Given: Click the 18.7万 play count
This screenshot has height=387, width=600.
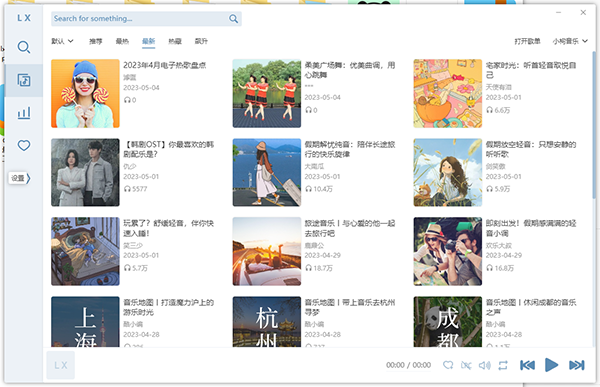Looking at the screenshot, I should pyautogui.click(x=319, y=268).
